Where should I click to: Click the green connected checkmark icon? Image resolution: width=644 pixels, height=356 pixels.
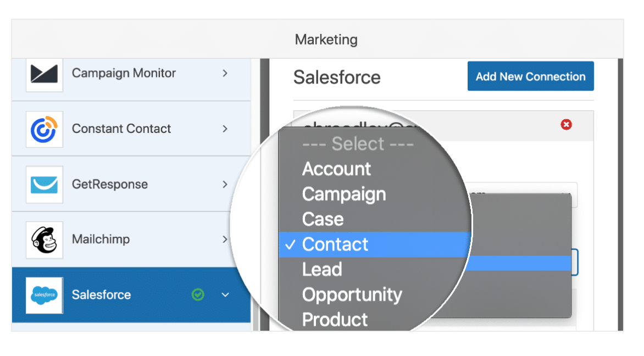198,295
